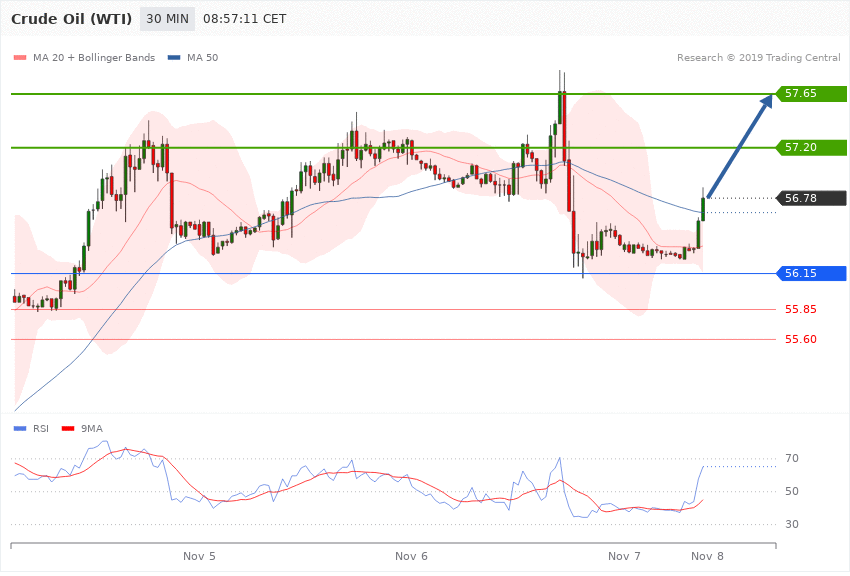
Task: Click the MA 20 + Bollinger Bands label
Action: point(94,57)
